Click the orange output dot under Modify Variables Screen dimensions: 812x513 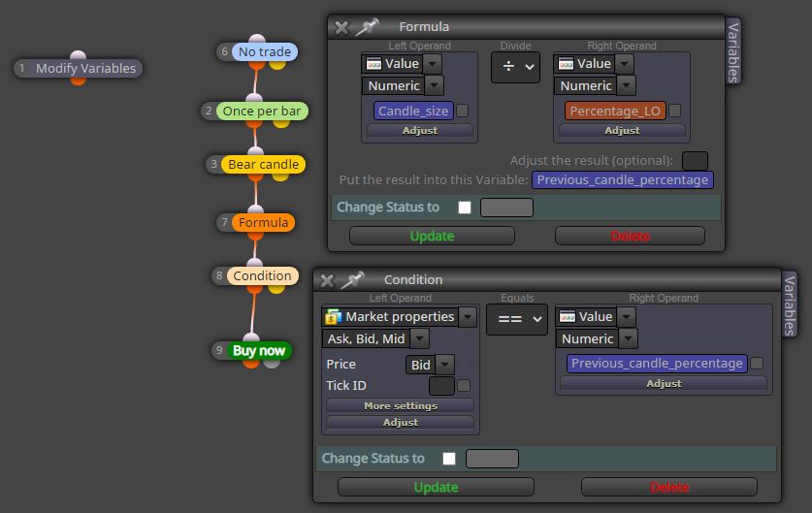point(79,80)
